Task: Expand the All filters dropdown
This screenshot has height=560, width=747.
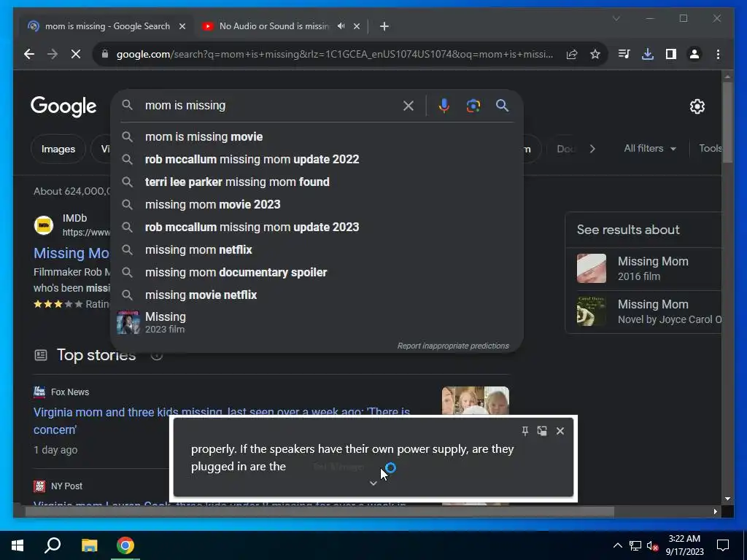Action: click(x=650, y=149)
